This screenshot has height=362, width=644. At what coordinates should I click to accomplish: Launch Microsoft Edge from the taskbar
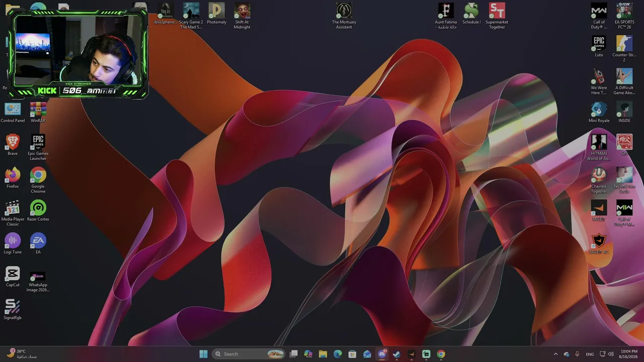tap(338, 354)
